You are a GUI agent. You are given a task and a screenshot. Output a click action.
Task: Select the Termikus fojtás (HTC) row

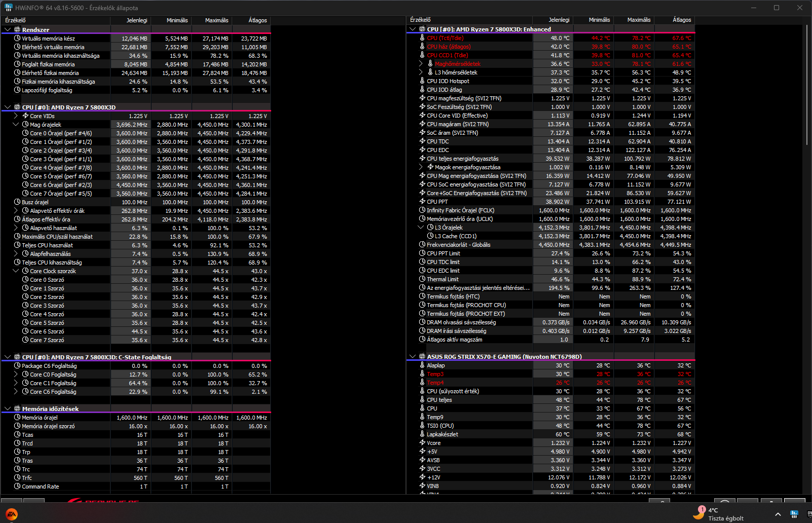pyautogui.click(x=550, y=296)
